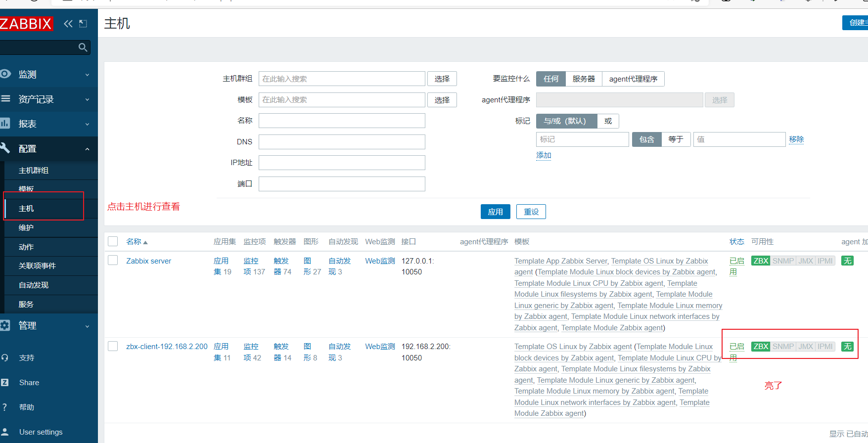Click 重设 button to reset filter

(531, 212)
